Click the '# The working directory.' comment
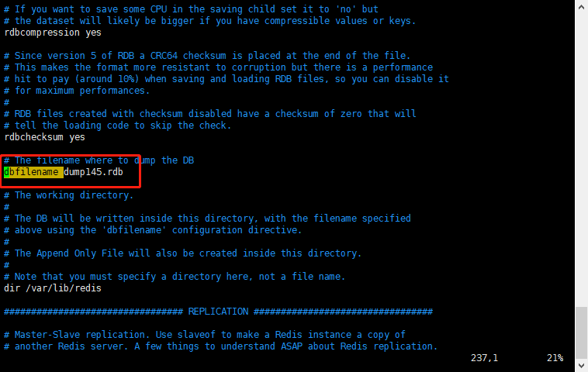This screenshot has height=372, width=588. point(68,195)
